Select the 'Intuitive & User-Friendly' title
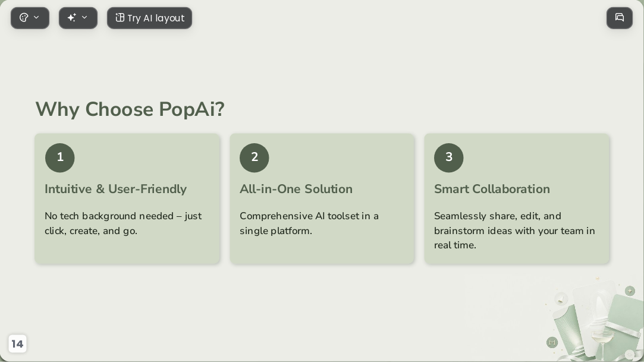 [x=115, y=189]
